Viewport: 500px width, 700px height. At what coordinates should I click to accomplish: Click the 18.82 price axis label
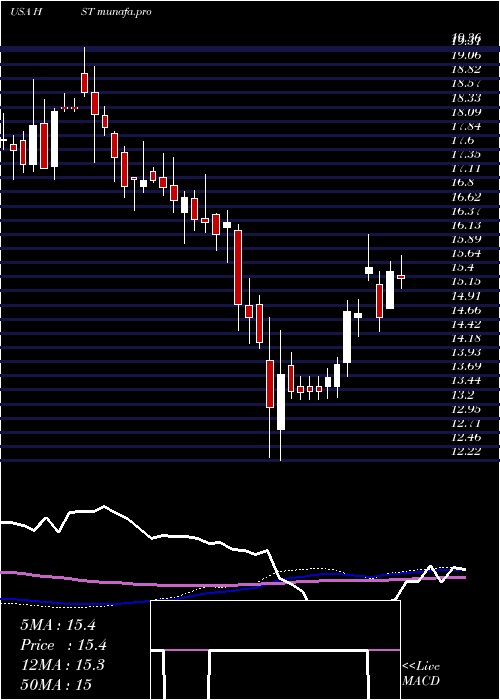coord(466,70)
